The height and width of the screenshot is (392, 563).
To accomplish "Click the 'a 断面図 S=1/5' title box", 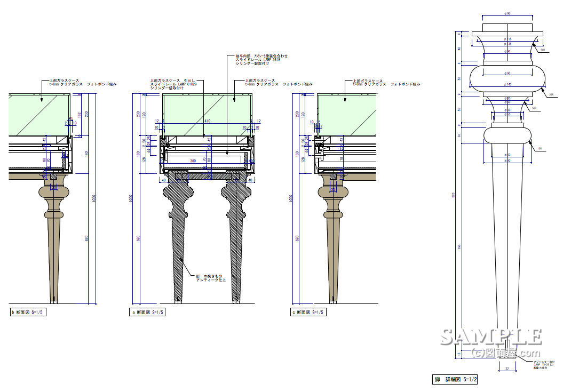I will click(147, 313).
